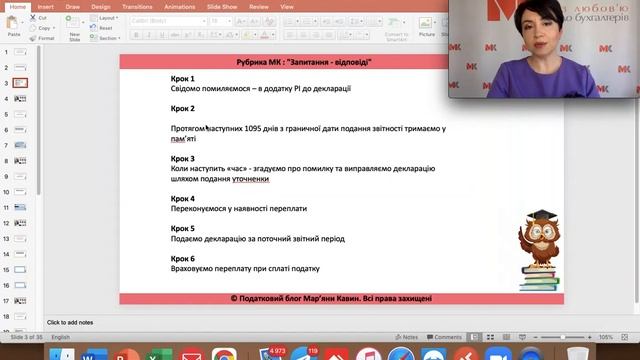Open the New Slide layout arrow
The width and height of the screenshot is (640, 360).
pos(83,22)
